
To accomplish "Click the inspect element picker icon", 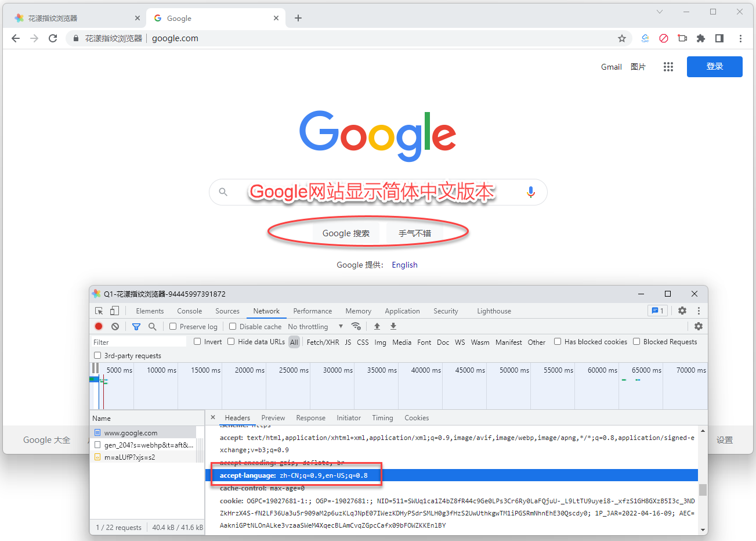I will tap(99, 311).
